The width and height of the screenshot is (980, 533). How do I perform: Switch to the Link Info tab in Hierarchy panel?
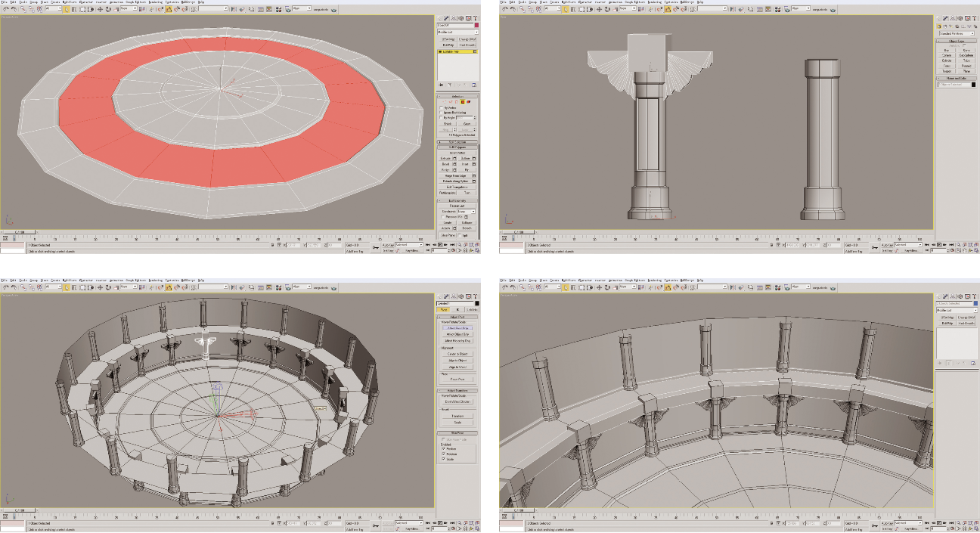pos(473,310)
